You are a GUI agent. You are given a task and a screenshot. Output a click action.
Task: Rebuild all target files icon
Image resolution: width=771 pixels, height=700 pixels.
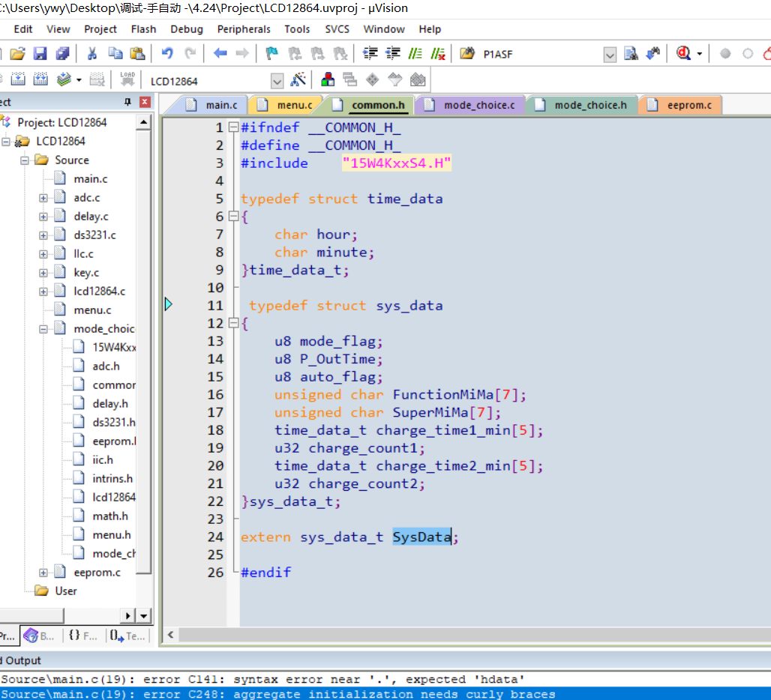click(40, 79)
